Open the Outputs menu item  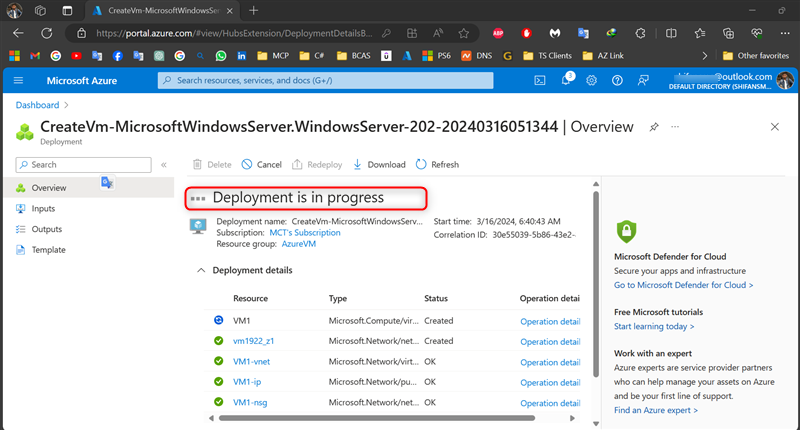tap(46, 229)
